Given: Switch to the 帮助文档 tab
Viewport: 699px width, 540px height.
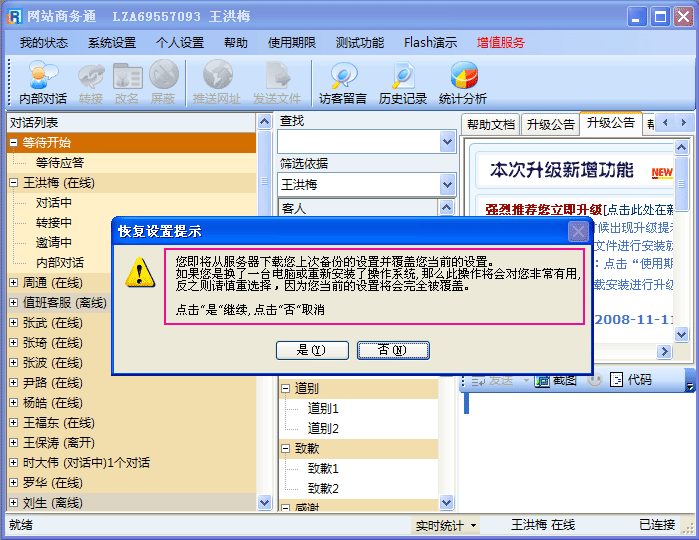Looking at the screenshot, I should pos(491,124).
